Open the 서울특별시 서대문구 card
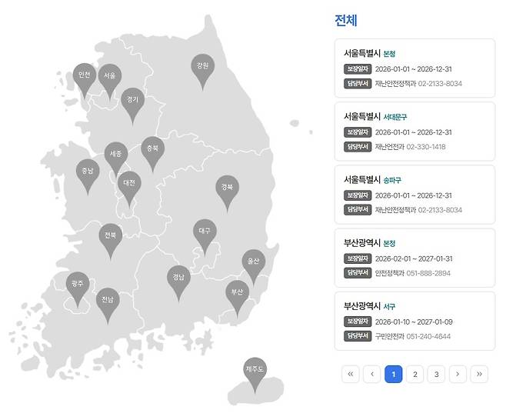 point(414,132)
